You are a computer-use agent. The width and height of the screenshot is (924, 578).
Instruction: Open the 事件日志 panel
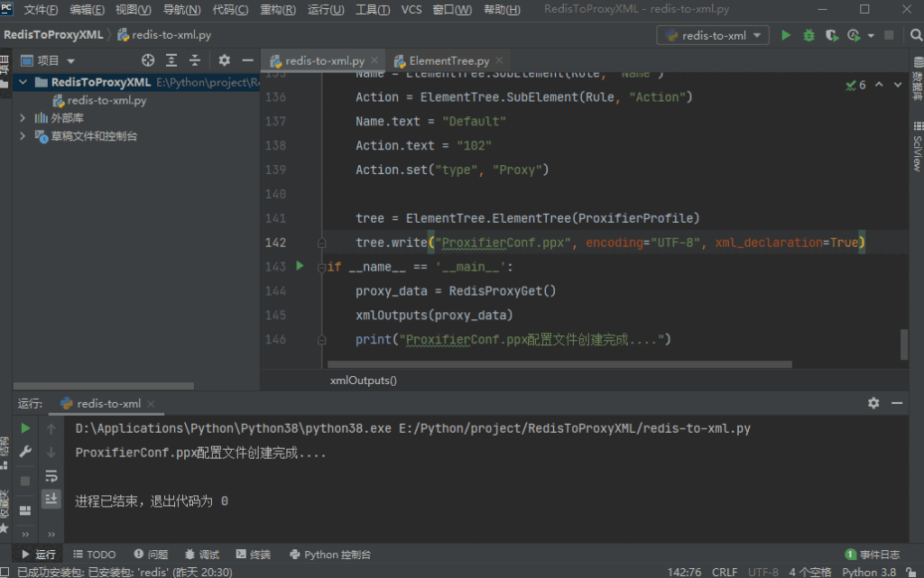(873, 555)
